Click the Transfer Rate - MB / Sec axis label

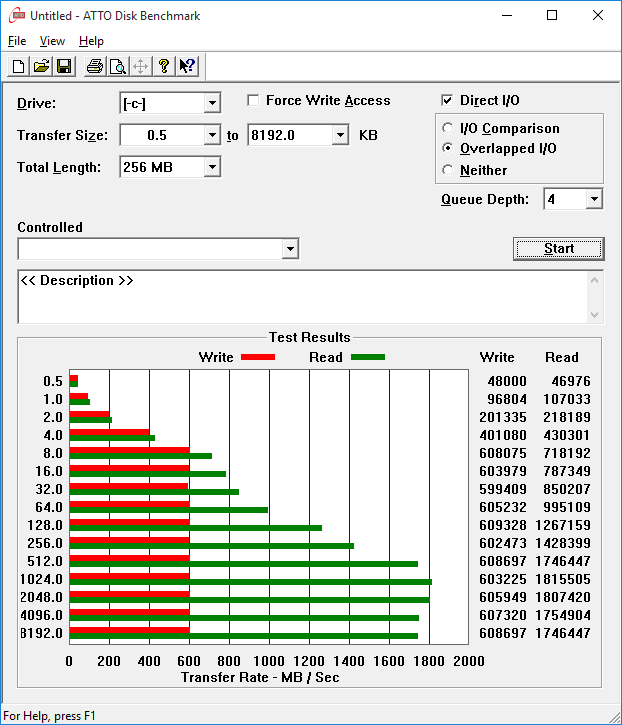(x=260, y=677)
